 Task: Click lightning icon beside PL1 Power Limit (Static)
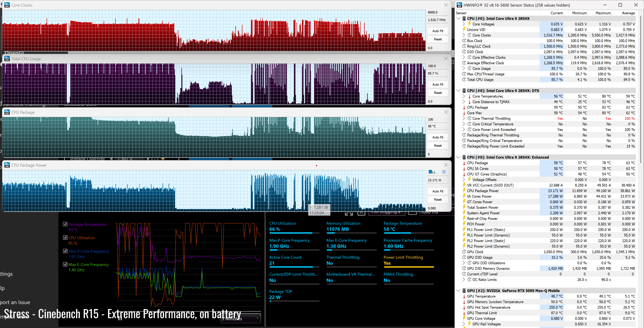click(464, 229)
